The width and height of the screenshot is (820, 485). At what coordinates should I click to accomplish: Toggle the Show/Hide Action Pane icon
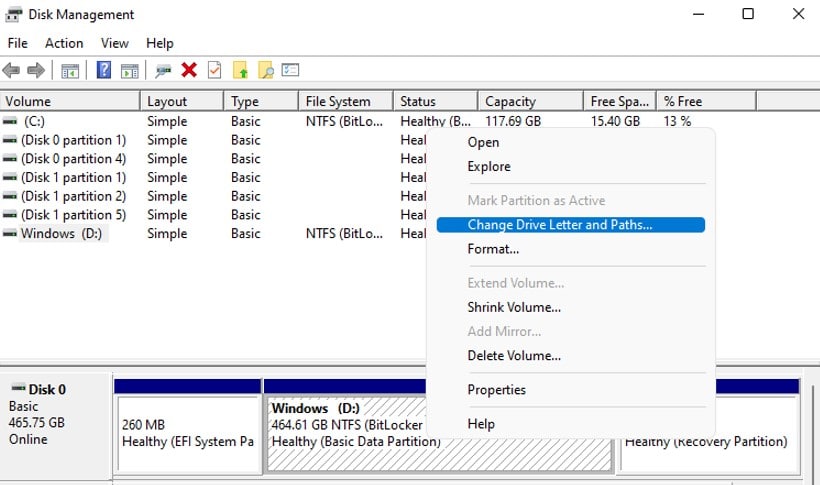point(130,71)
